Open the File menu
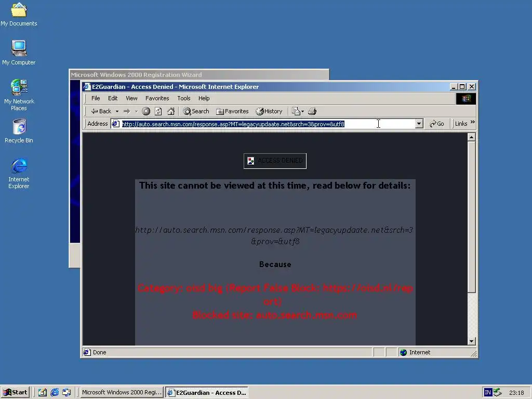This screenshot has width=532, height=399. (x=96, y=98)
